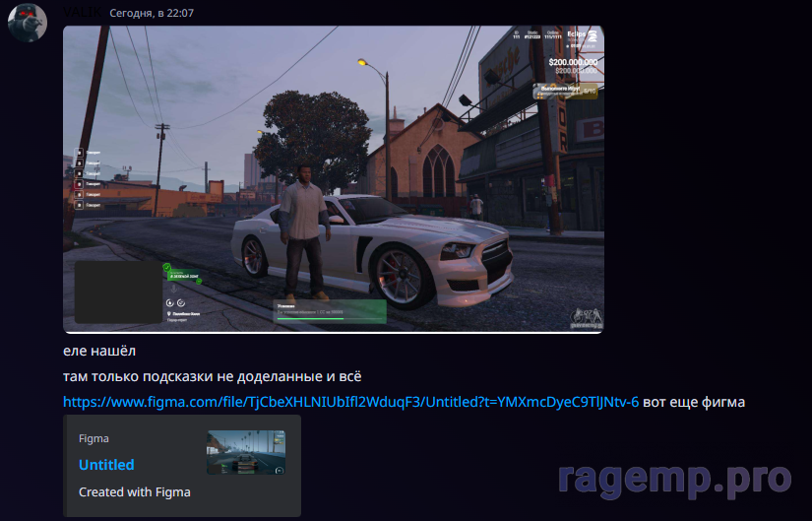Viewport: 812px width, 521px height.
Task: Open the Figma embed preview thumbnail
Action: pyautogui.click(x=246, y=452)
